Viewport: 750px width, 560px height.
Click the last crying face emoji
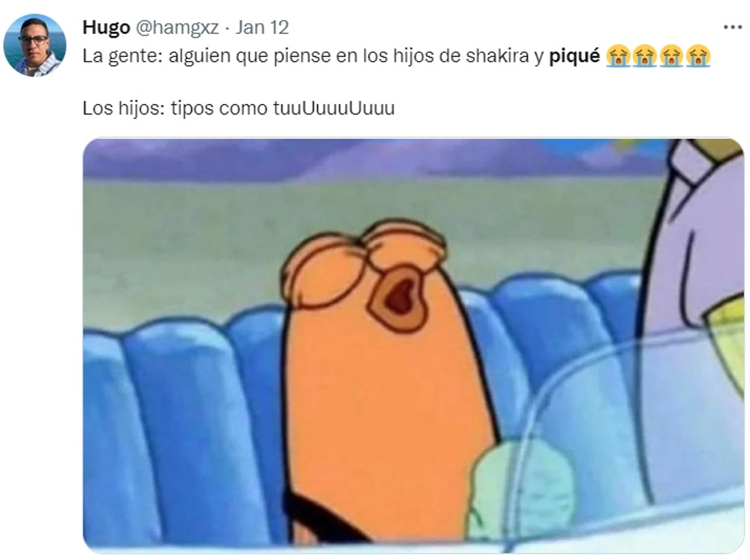(x=698, y=56)
